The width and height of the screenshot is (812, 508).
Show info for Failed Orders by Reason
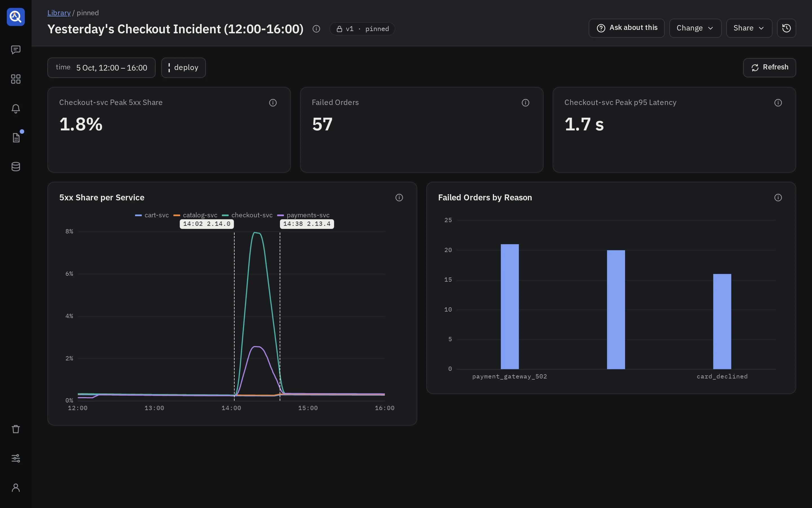778,198
